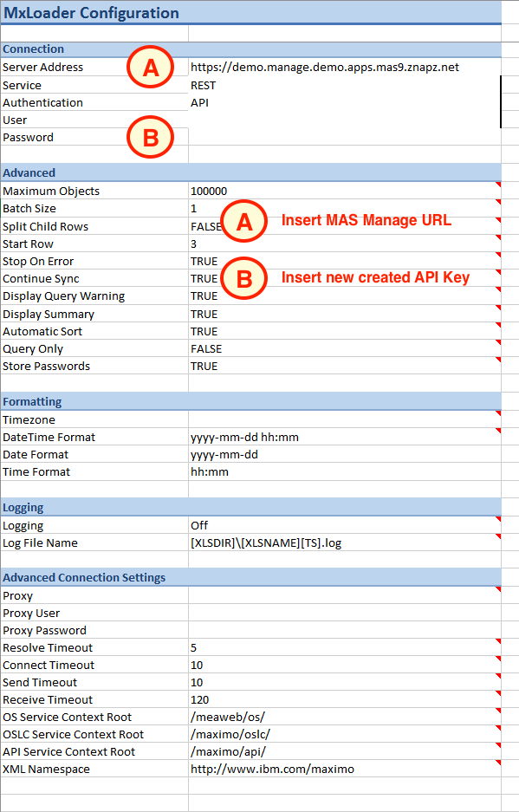Screen dimensions: 519x812
Task: Click the XML Namespace value http://www.ibm.com/maximo
Action: click(345, 769)
